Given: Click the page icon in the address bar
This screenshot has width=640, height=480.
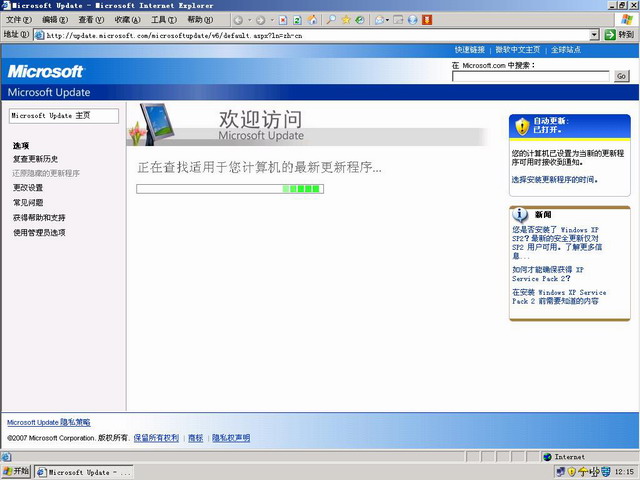Looking at the screenshot, I should [x=40, y=35].
